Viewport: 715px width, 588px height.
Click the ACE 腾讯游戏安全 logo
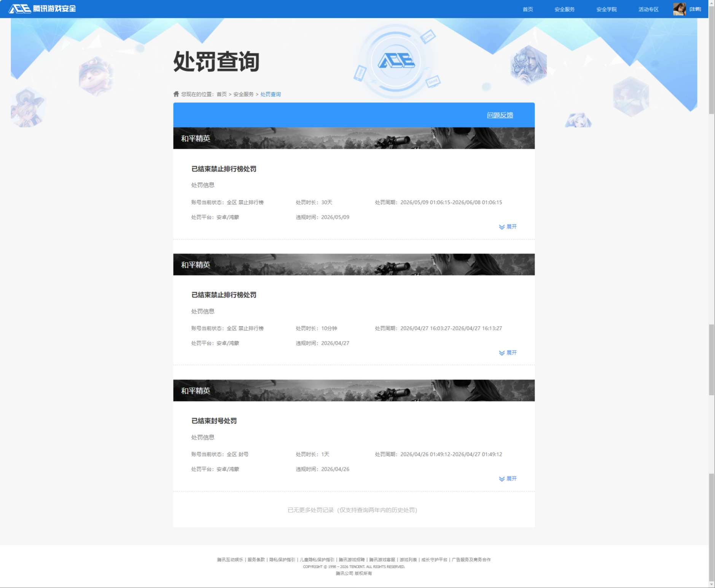[42, 8]
